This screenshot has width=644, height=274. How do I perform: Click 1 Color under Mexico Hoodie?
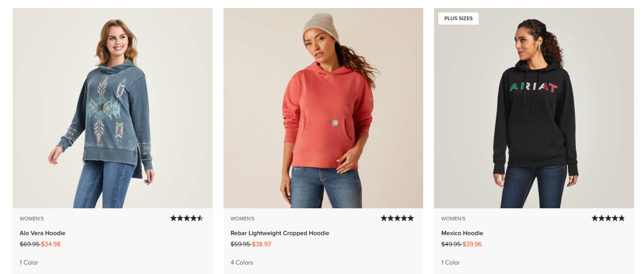pyautogui.click(x=450, y=262)
